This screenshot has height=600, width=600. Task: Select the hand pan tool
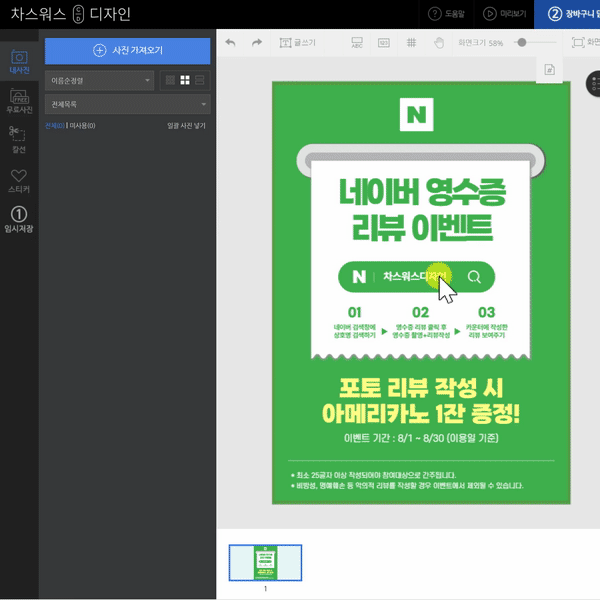[439, 42]
